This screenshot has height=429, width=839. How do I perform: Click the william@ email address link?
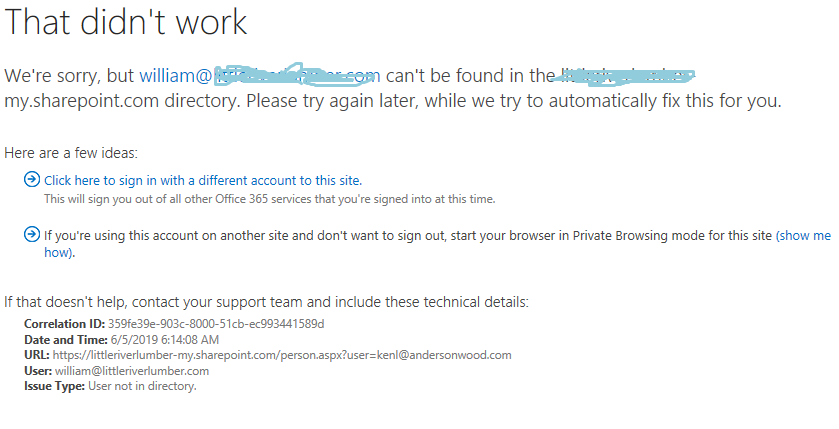coord(260,75)
